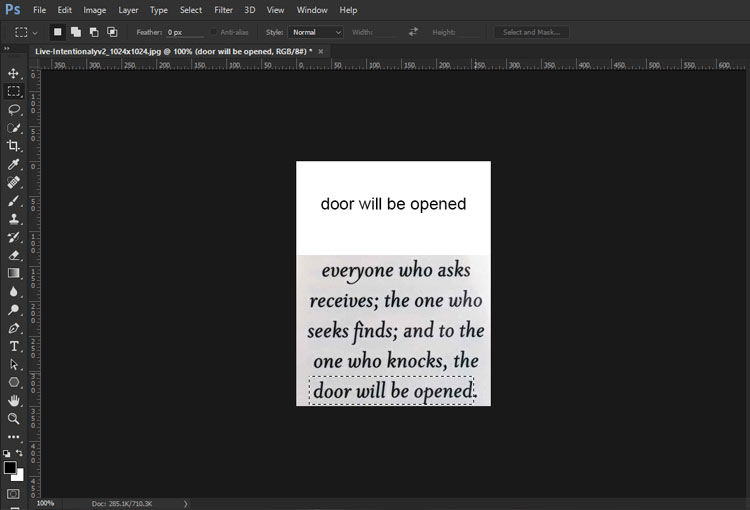
Task: Select the Brush tool
Action: point(13,200)
